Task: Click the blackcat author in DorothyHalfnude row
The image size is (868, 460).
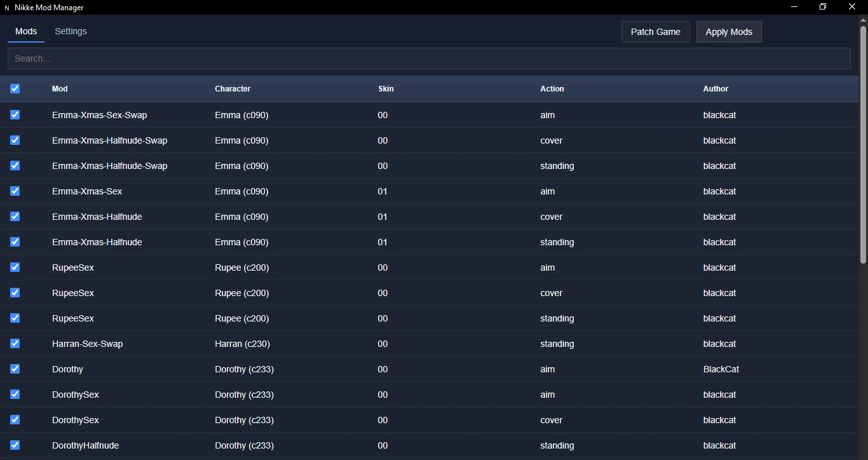Action: tap(720, 445)
